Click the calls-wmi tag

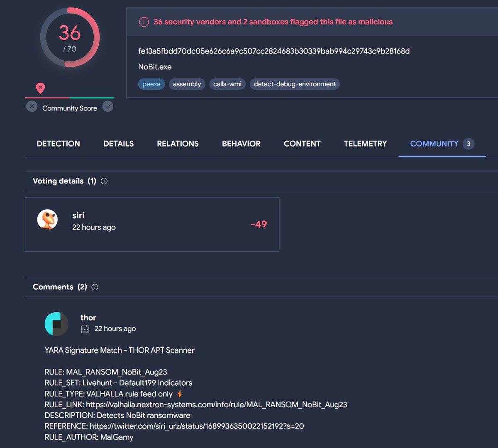coord(227,84)
